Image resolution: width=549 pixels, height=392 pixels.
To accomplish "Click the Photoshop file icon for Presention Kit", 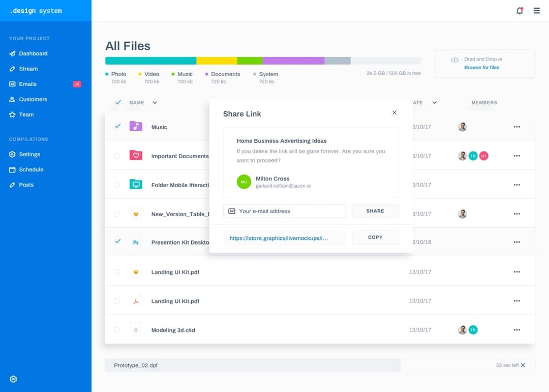I will tap(136, 243).
